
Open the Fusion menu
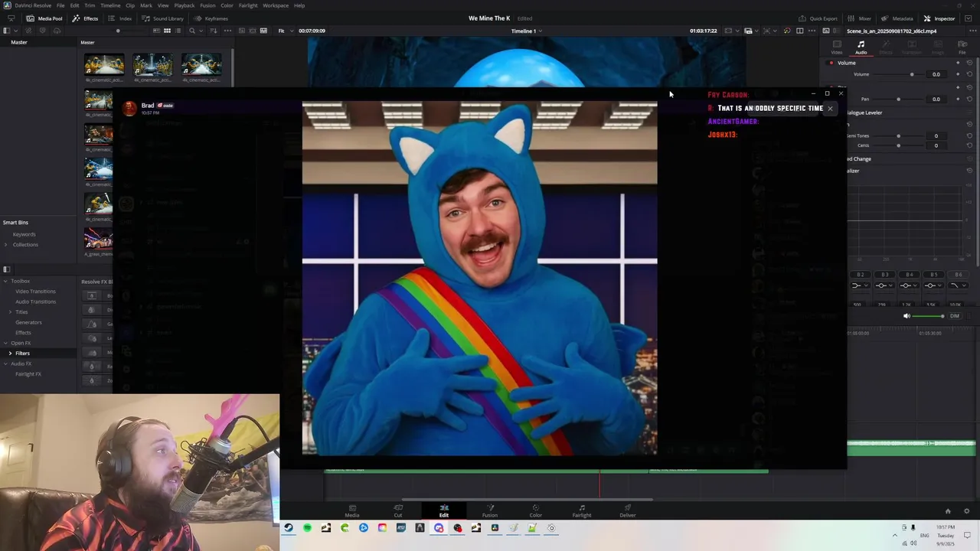click(207, 5)
